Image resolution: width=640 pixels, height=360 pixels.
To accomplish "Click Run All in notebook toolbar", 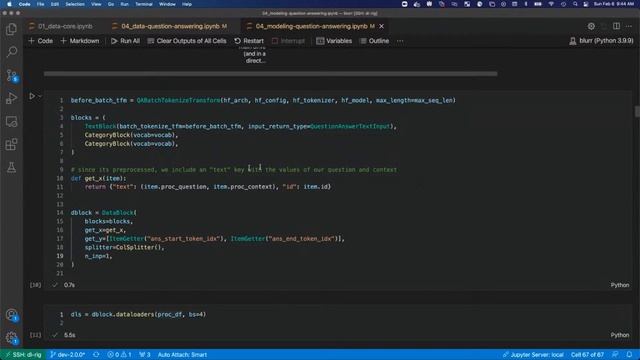I will (125, 41).
